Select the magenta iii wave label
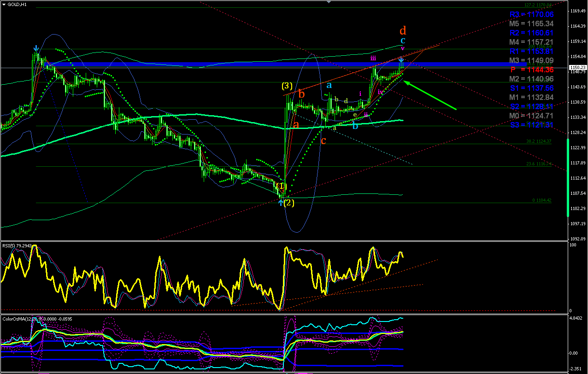 [x=373, y=58]
